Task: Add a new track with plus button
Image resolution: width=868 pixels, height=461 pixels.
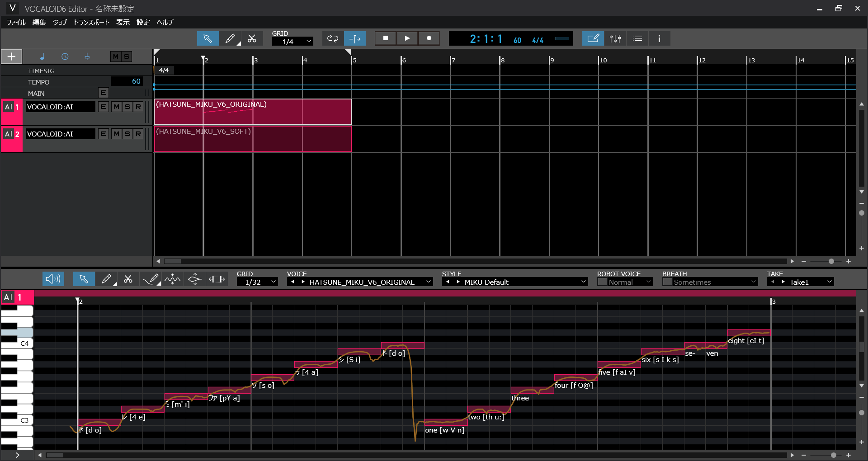Action: [x=12, y=56]
